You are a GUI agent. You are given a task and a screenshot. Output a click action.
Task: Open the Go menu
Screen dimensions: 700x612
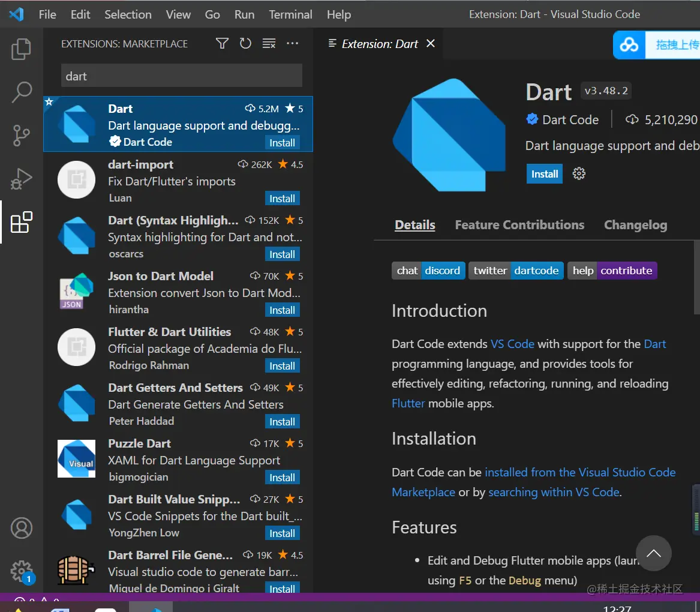tap(212, 14)
